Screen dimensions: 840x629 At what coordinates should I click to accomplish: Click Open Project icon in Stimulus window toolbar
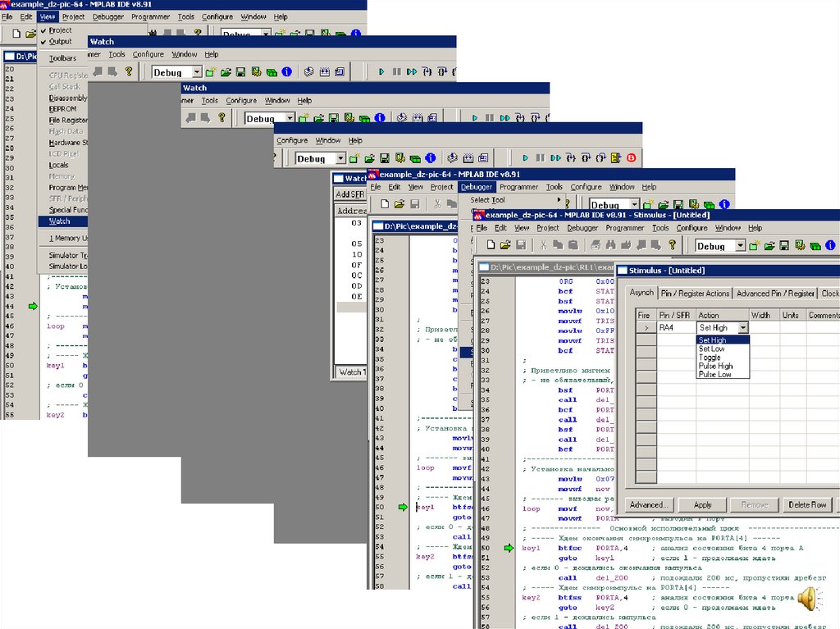[x=769, y=245]
